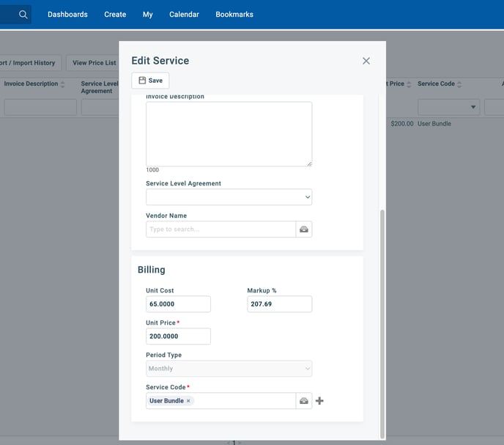
Task: Click the Vendor Name lookup icon
Action: coord(304,229)
